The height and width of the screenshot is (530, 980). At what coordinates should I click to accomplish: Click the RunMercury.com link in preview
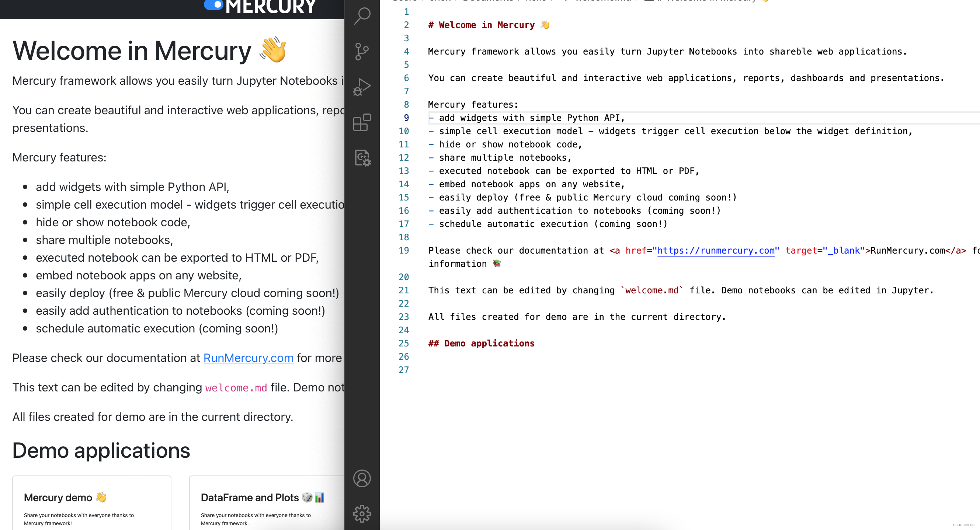click(x=249, y=358)
